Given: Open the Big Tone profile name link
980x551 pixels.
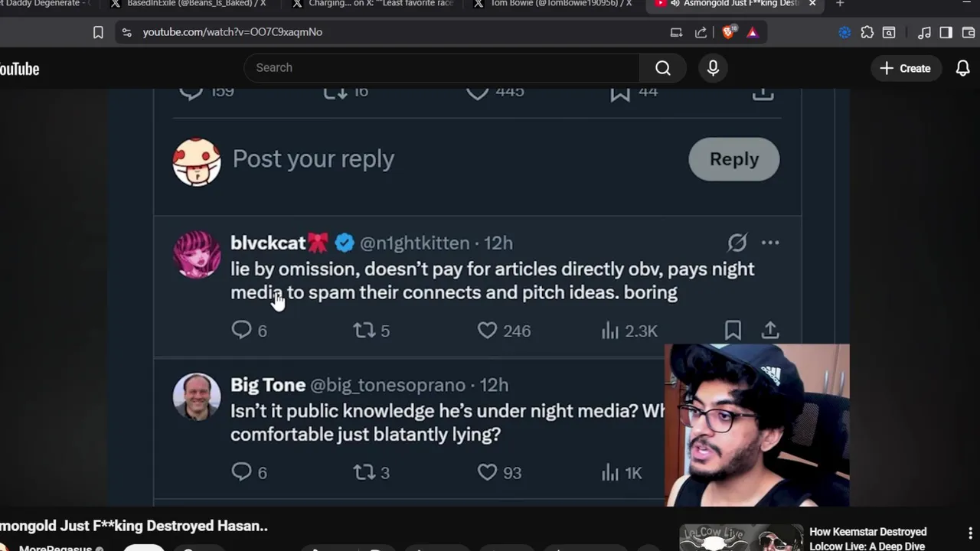Looking at the screenshot, I should tap(268, 385).
